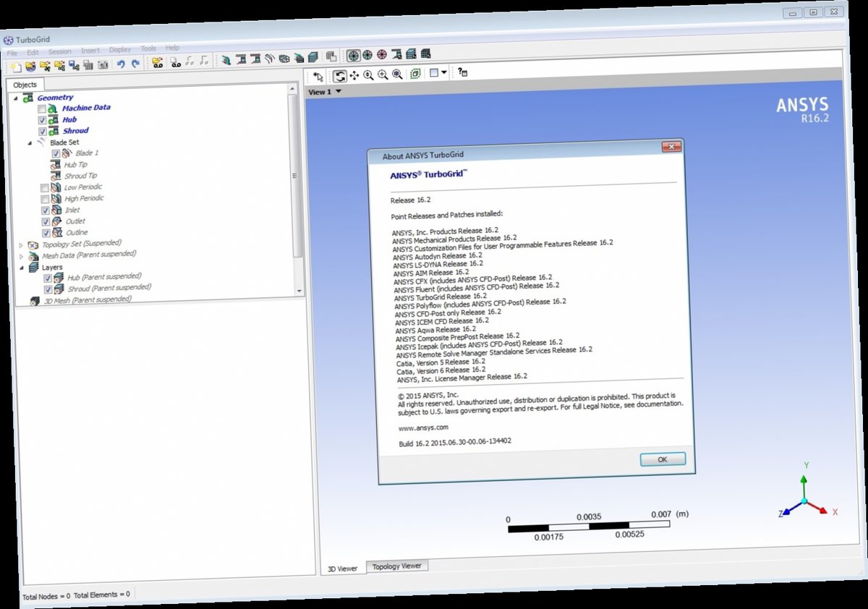Click the last dark grid icon in top toolbar
868x609 pixels.
(x=425, y=54)
